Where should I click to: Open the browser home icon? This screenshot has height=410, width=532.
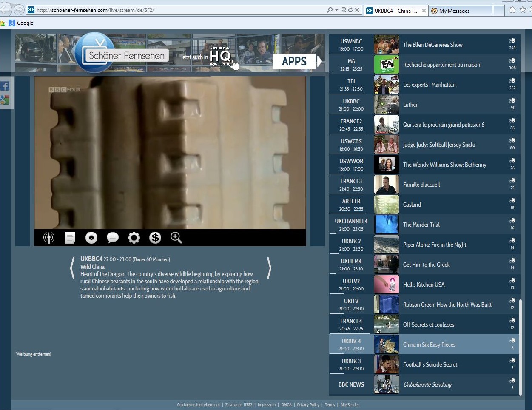click(512, 10)
